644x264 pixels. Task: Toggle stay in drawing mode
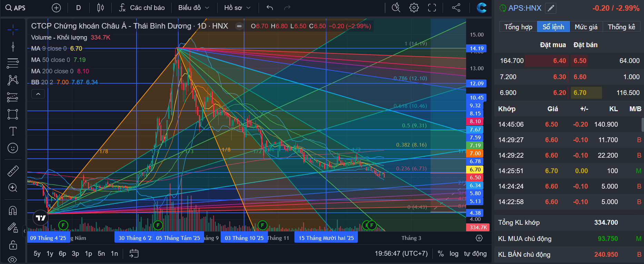pos(13,228)
